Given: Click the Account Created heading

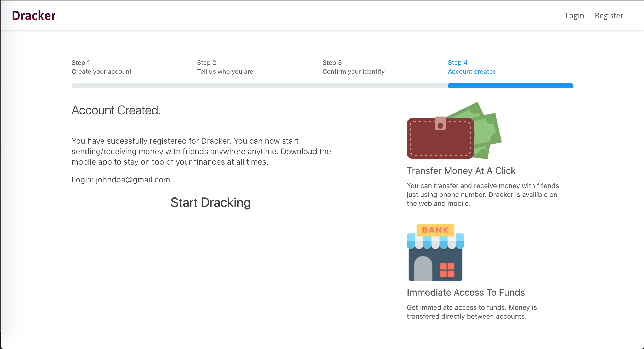Looking at the screenshot, I should click(116, 110).
